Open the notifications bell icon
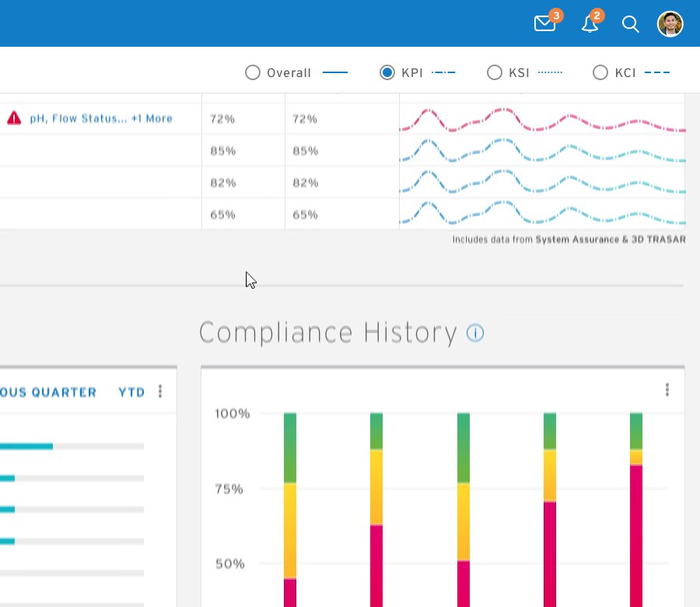Viewport: 700px width, 607px height. 590,23
